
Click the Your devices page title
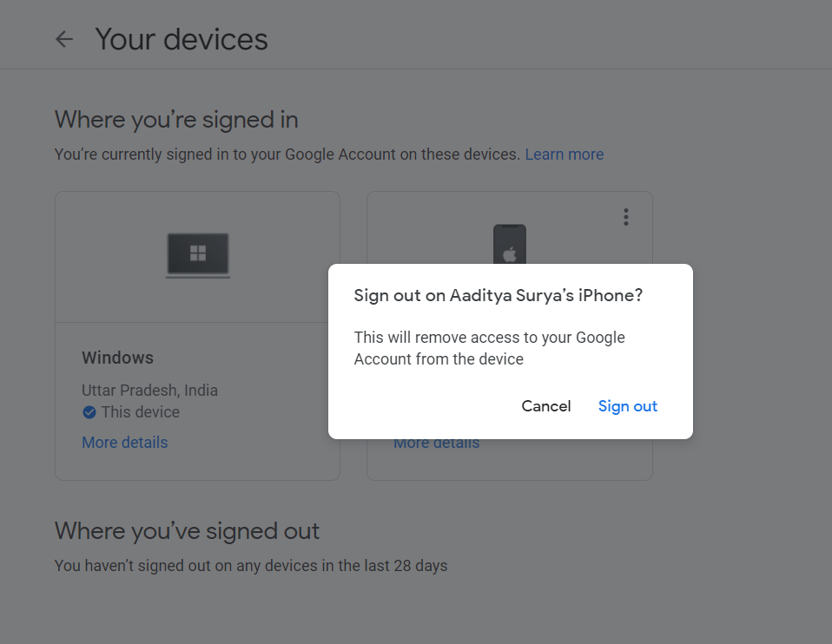[182, 39]
